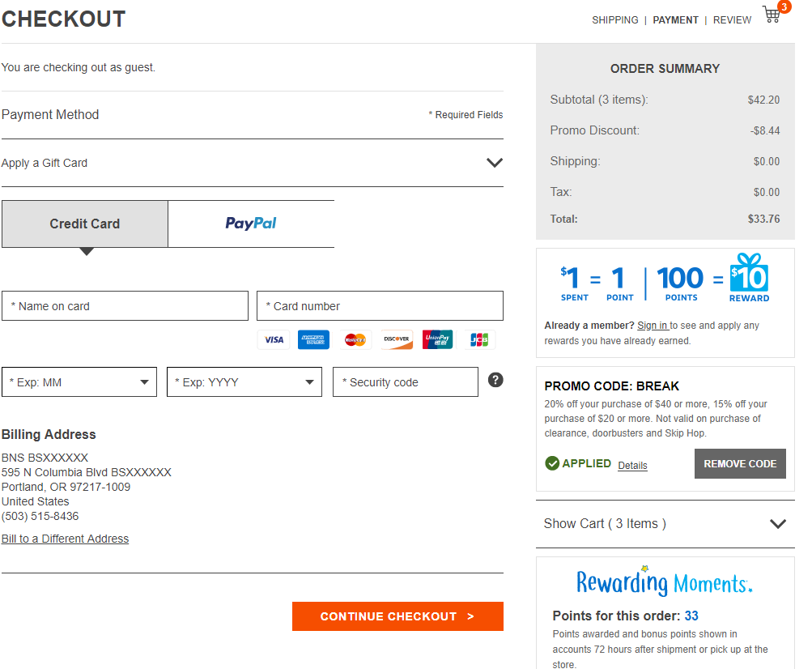The width and height of the screenshot is (812, 669).
Task: Click the American Express card logo
Action: click(313, 340)
